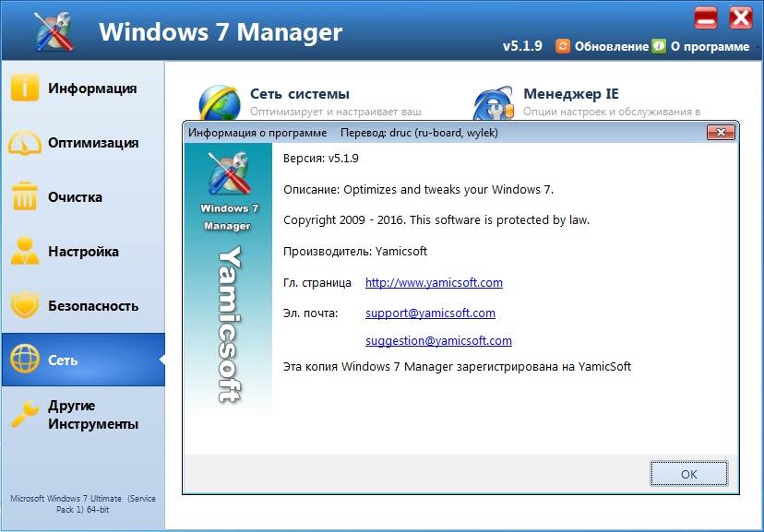Click the Производитель: Yamicsoft text
Image resolution: width=764 pixels, height=532 pixels.
coord(354,251)
